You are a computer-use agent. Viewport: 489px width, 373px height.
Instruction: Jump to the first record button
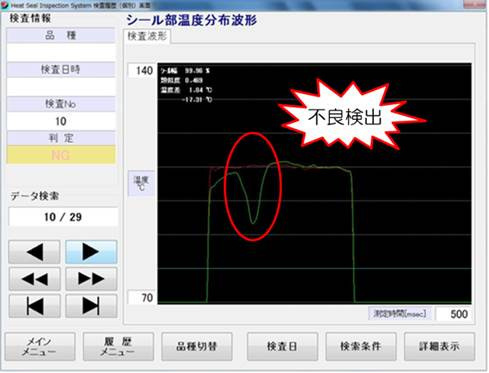click(34, 306)
